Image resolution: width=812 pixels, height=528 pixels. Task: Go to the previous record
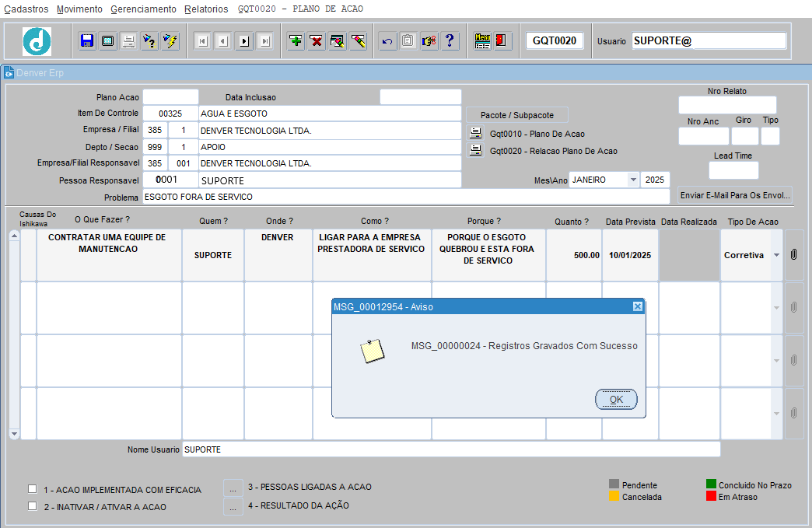tap(223, 41)
